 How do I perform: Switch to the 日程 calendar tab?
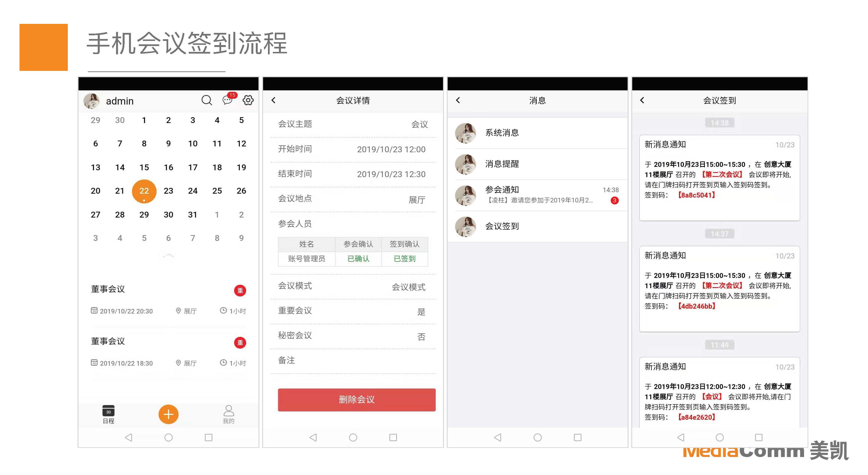tap(108, 414)
